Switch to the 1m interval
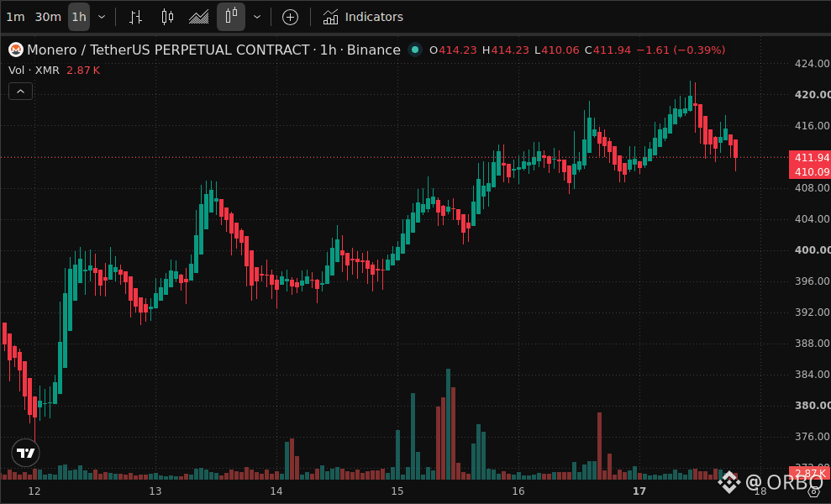Screen dimensions: 831x504 coord(15,17)
